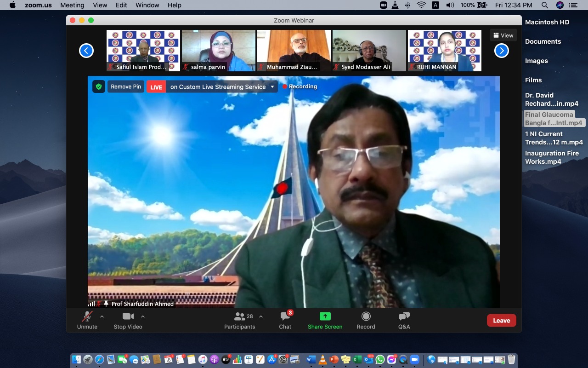Click the Share Screen icon
588x368 pixels.
(x=325, y=316)
